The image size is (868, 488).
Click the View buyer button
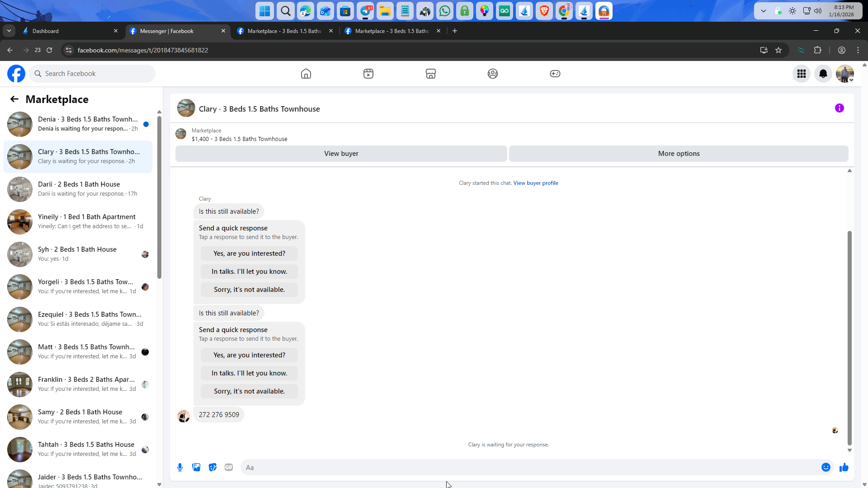(341, 154)
